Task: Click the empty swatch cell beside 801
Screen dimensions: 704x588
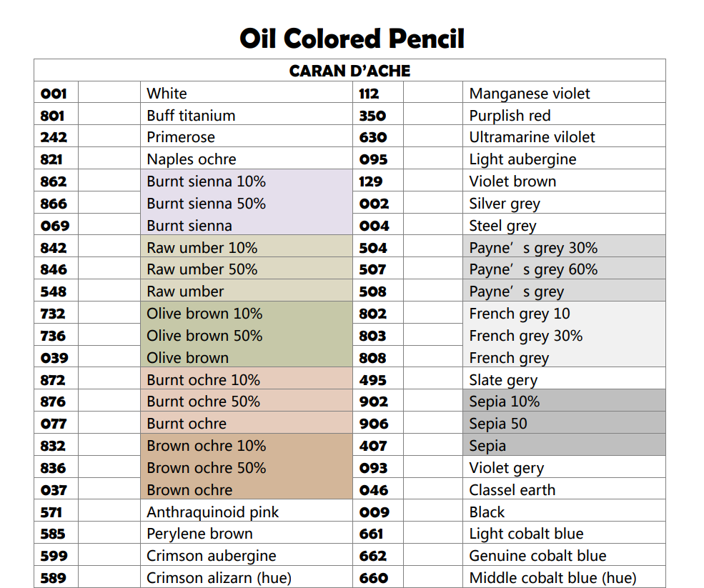Action: coord(109,115)
